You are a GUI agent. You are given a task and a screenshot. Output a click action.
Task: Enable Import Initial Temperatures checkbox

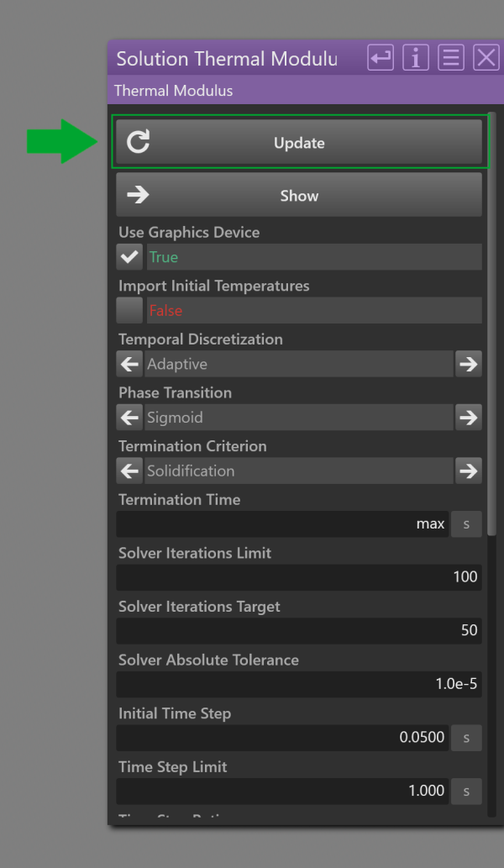pos(129,311)
